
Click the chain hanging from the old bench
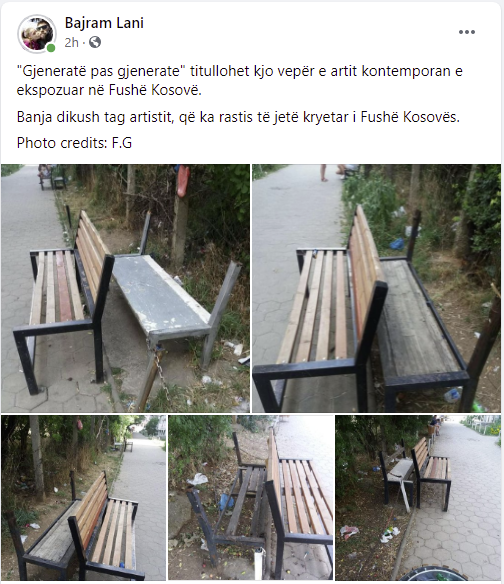(160, 367)
